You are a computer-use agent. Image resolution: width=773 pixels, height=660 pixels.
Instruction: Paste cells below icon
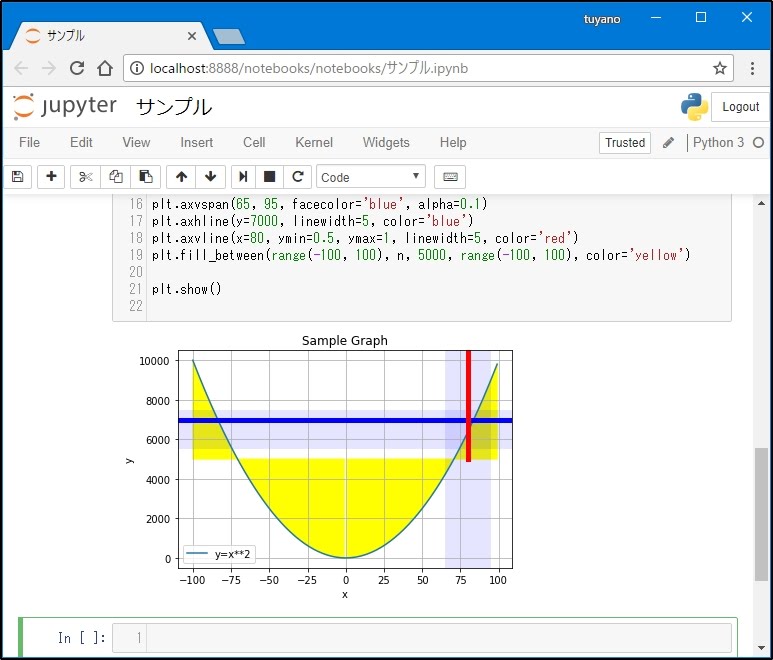pos(145,177)
